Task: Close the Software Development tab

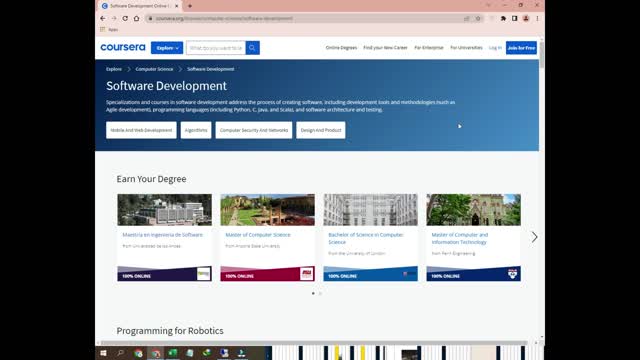Action: tap(177, 6)
